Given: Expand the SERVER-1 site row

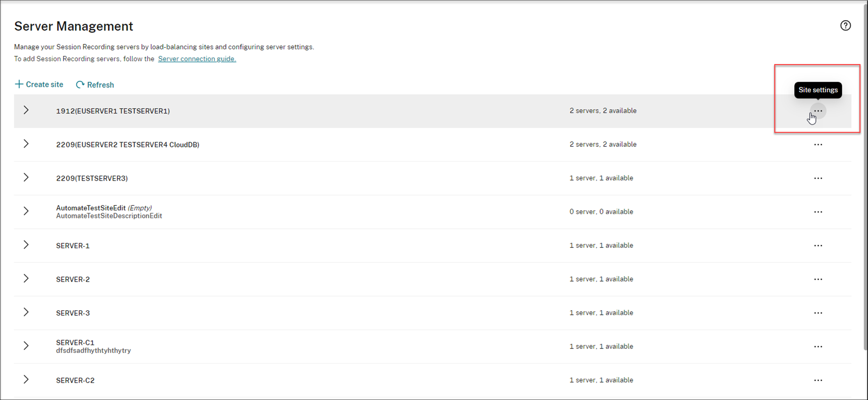Looking at the screenshot, I should [x=26, y=245].
